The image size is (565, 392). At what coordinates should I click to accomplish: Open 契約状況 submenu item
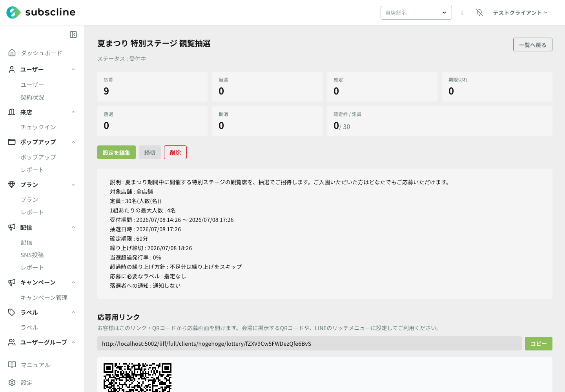[x=32, y=97]
